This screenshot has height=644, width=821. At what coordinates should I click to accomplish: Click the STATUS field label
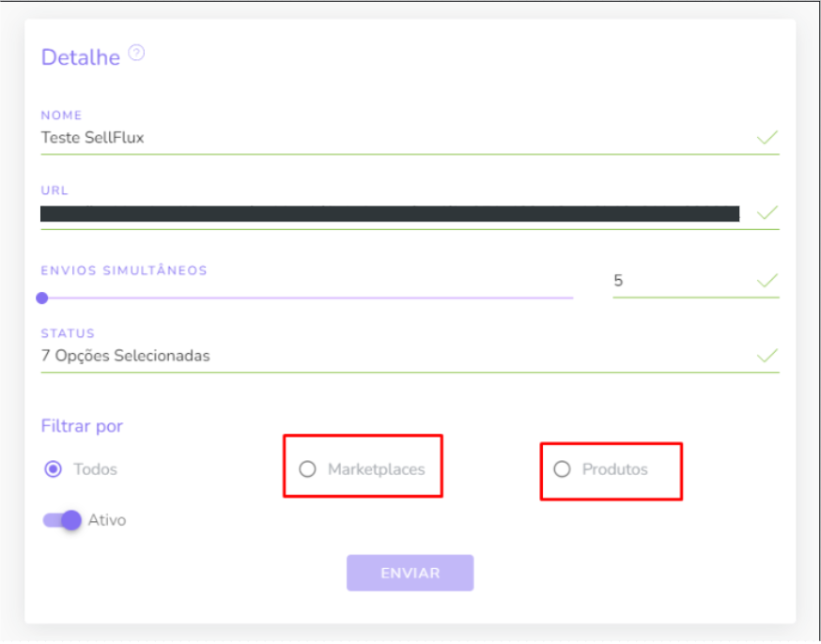pyautogui.click(x=68, y=333)
